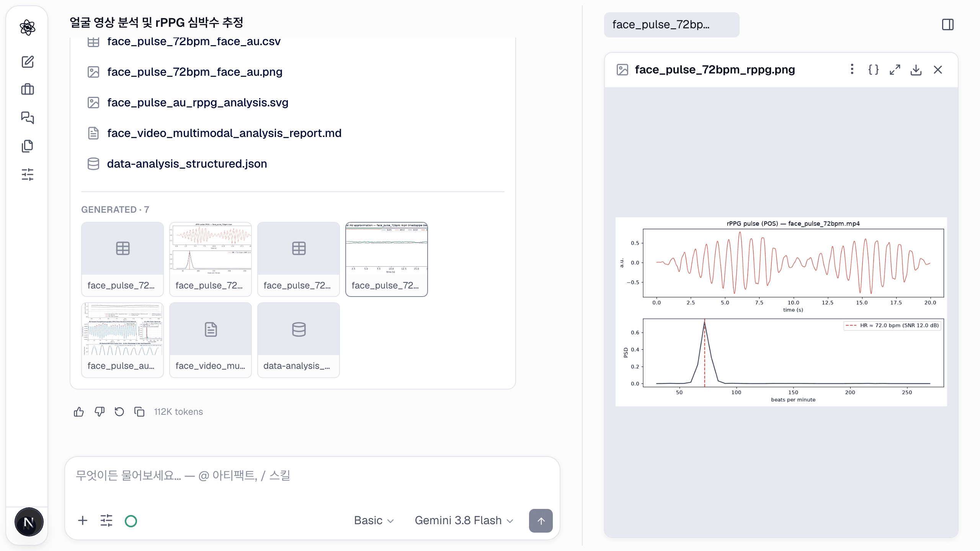Expand preview to fullscreen
This screenshot has height=551, width=980.
pos(895,70)
